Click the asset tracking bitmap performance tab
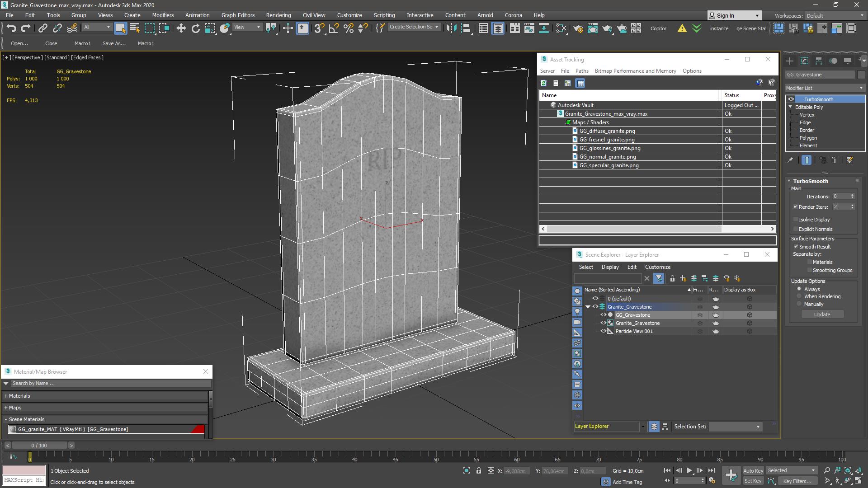 click(636, 71)
